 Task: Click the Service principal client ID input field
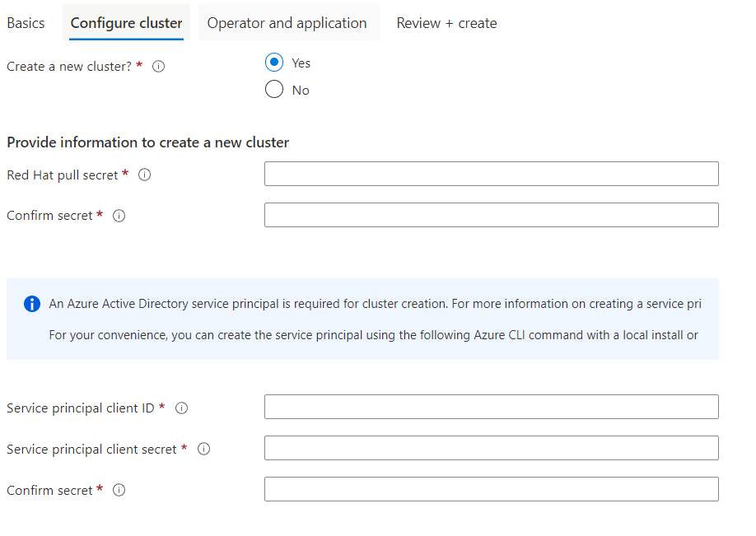click(491, 407)
